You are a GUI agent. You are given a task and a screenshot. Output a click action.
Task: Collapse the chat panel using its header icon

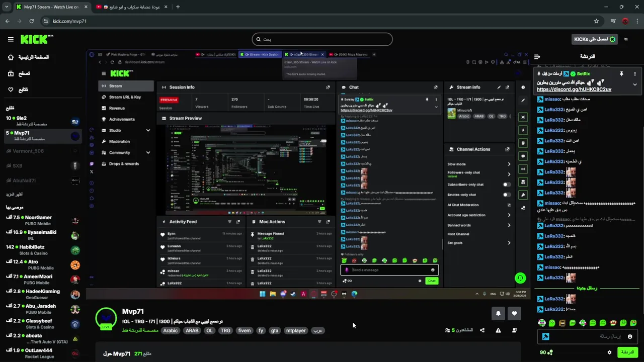[x=537, y=57]
